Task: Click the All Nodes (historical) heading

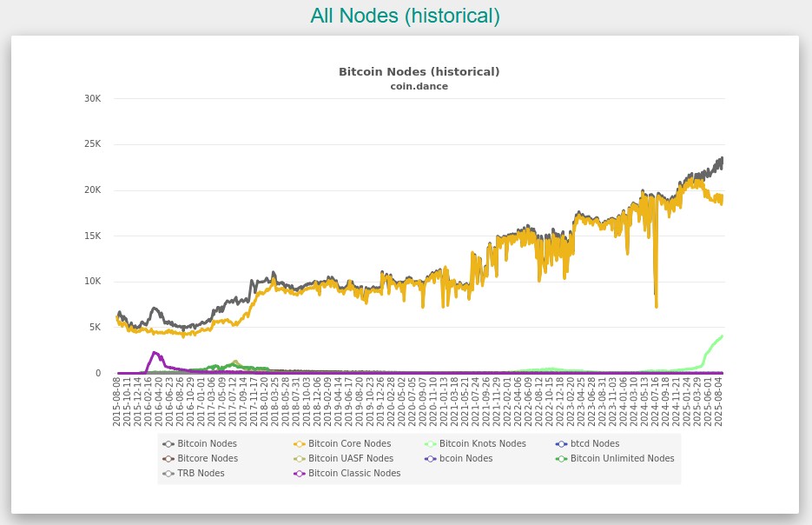Action: (405, 16)
